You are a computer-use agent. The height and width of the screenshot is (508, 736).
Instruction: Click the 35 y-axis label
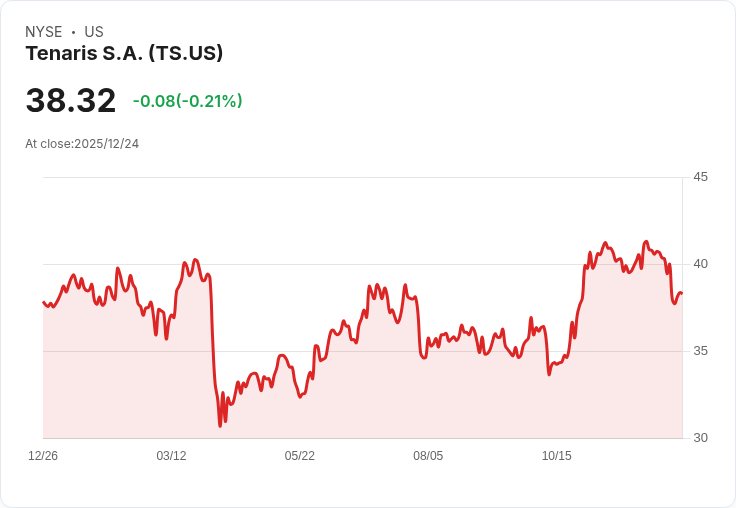pyautogui.click(x=700, y=351)
